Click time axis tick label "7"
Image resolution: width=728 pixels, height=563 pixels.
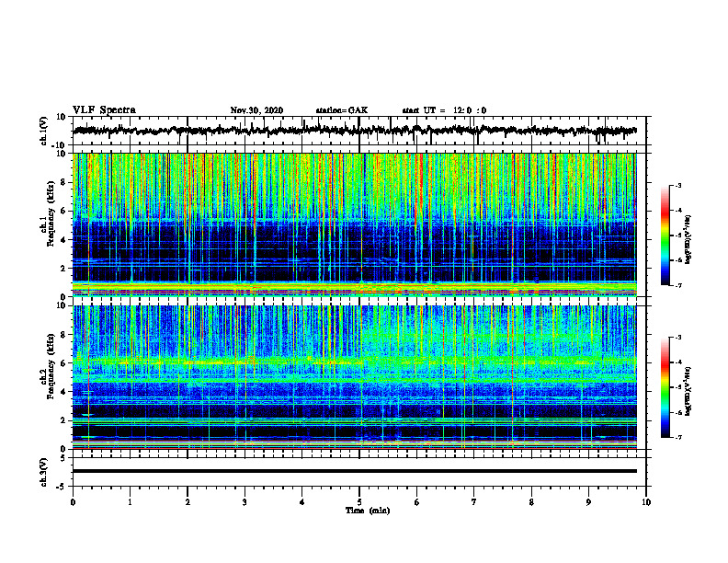(474, 502)
